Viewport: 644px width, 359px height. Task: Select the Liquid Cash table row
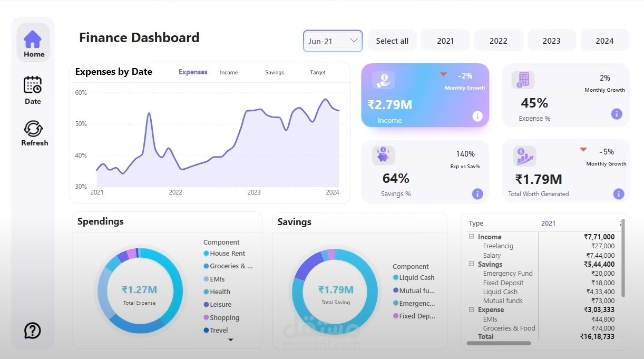pyautogui.click(x=542, y=292)
